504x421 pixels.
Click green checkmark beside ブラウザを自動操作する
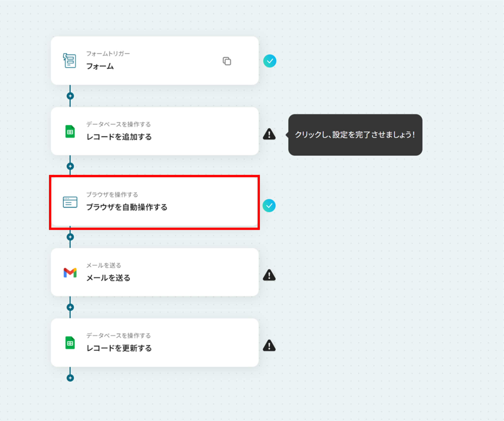269,206
